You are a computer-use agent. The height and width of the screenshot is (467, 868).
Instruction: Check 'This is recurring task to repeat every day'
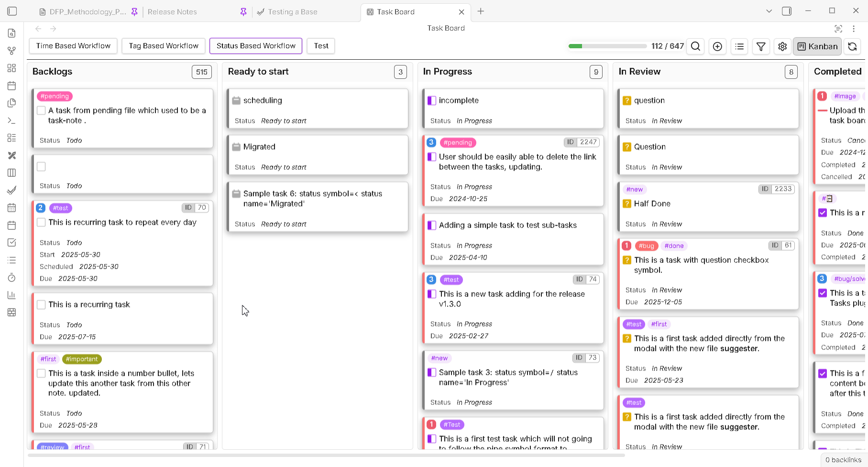(x=41, y=222)
